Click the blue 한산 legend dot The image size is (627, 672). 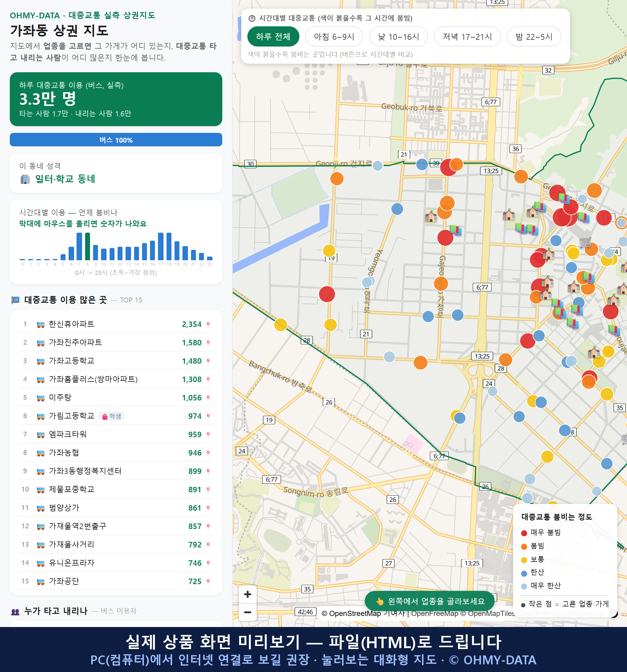point(524,573)
